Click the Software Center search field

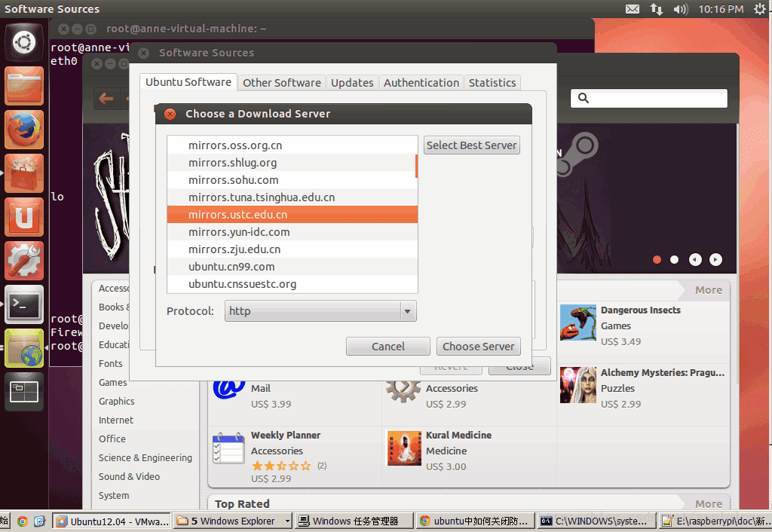click(x=649, y=98)
